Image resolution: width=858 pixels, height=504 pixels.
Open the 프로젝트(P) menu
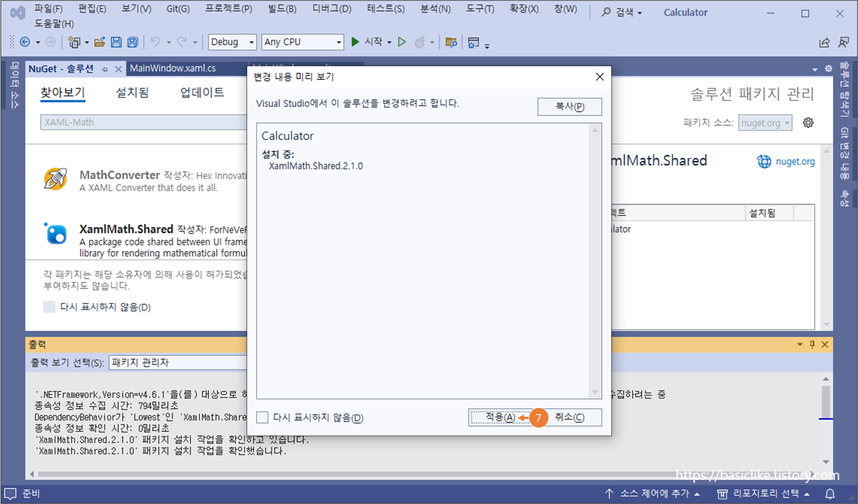pyautogui.click(x=229, y=9)
